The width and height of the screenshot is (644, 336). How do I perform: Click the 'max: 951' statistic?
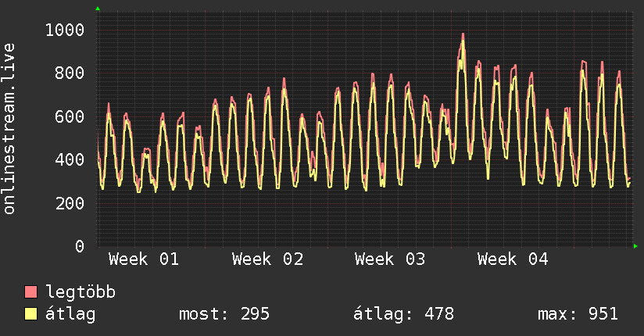click(578, 314)
